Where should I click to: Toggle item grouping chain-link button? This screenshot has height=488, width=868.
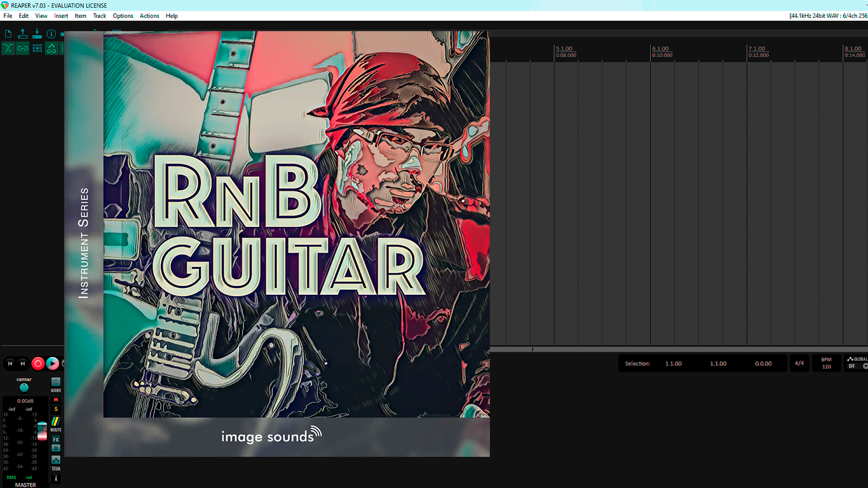point(23,48)
